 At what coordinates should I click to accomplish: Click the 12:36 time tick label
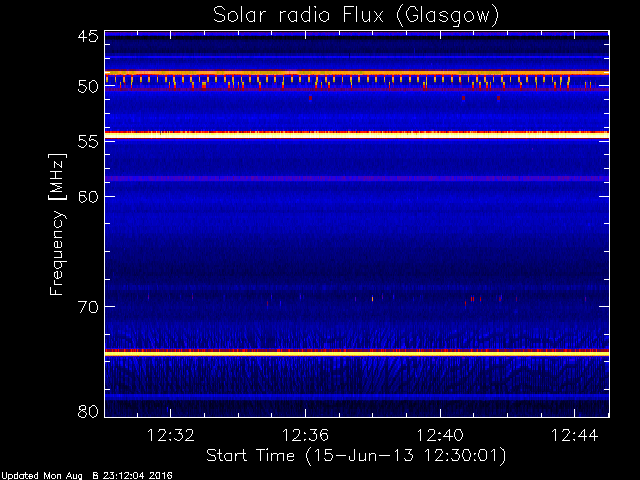pos(305,435)
